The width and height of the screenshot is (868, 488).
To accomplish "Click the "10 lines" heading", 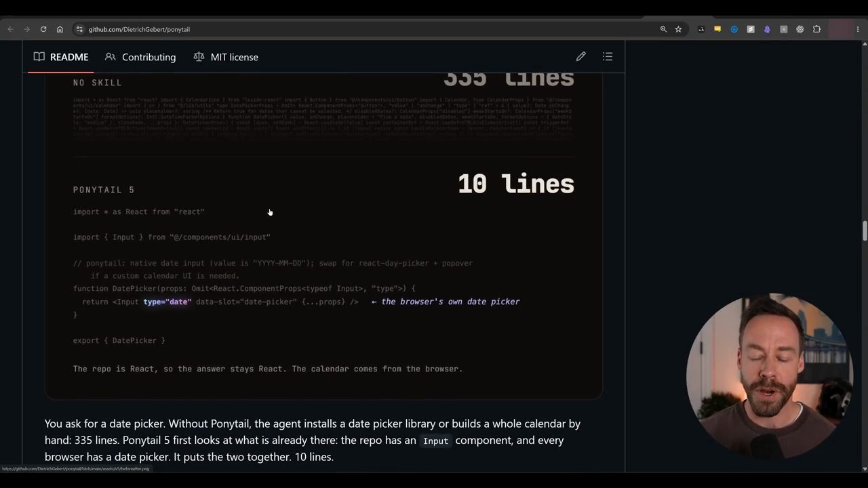I will pos(516,184).
